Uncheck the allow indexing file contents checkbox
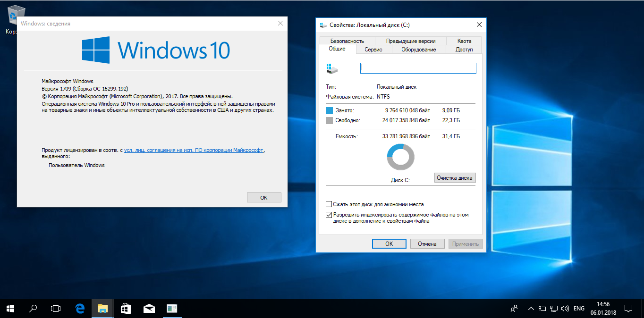 [x=329, y=215]
